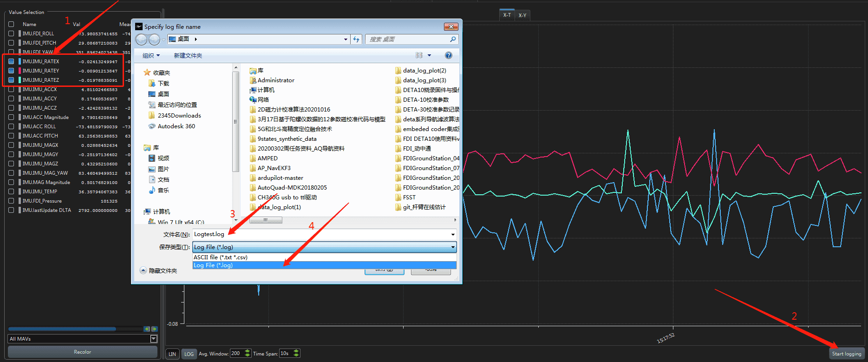Switch to the X-Y plot tab
Viewport: 868px width, 362px height.
coord(522,15)
